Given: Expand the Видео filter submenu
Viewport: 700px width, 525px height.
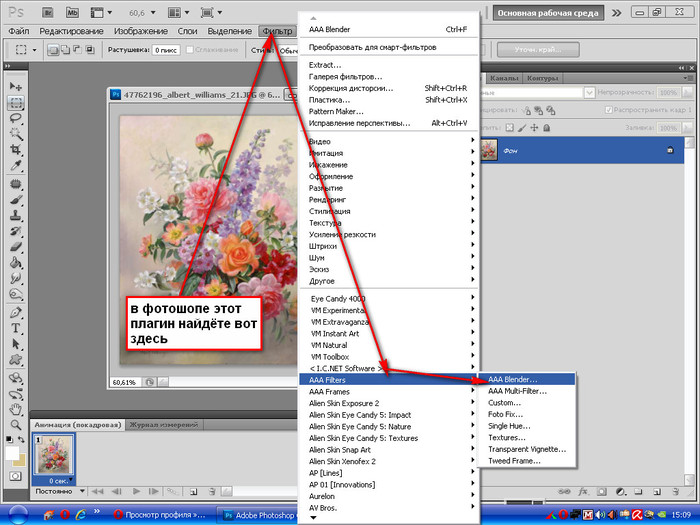Looking at the screenshot, I should [389, 142].
